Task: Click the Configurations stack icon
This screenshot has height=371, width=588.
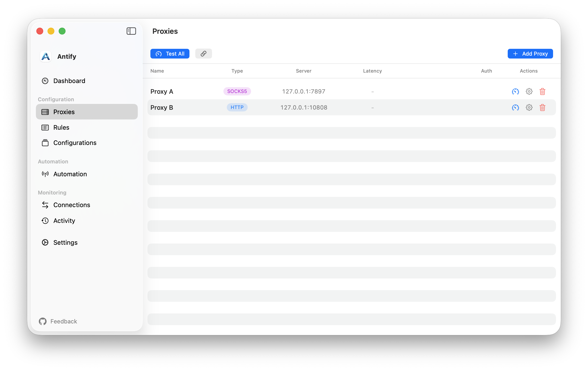Action: pos(45,143)
